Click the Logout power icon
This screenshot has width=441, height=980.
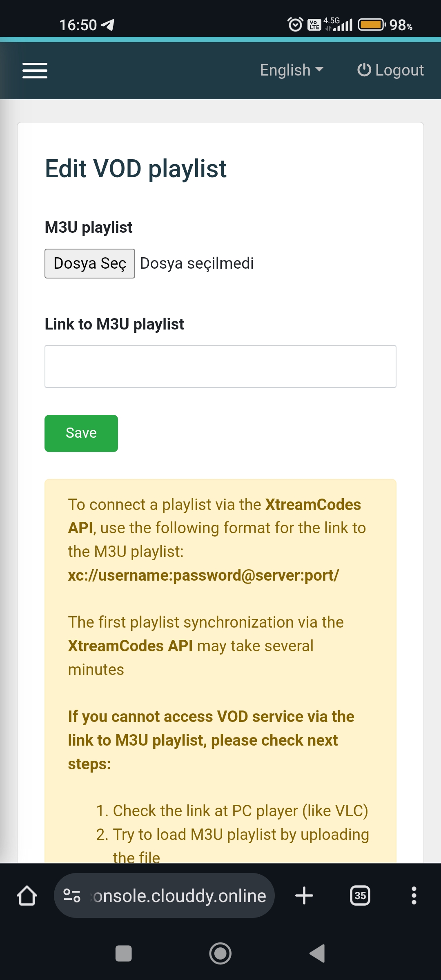[364, 70]
